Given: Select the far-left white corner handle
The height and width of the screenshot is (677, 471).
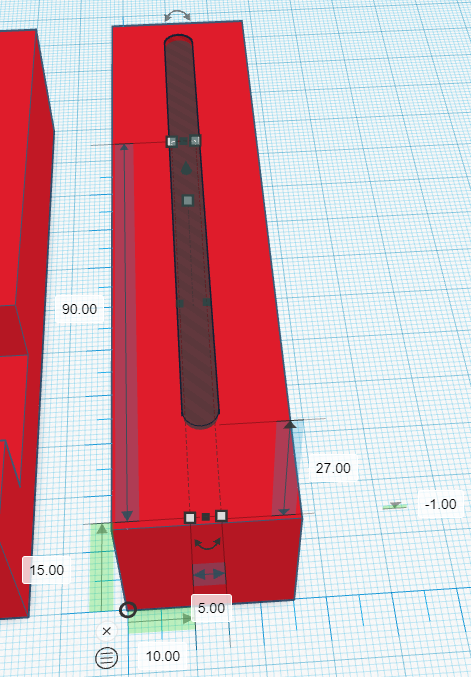Looking at the screenshot, I should pos(172,142).
